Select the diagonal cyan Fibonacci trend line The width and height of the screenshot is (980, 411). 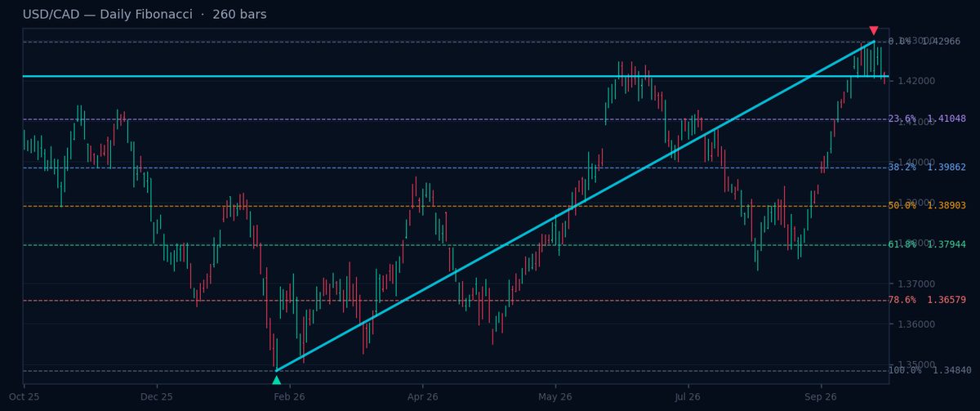[575, 206]
